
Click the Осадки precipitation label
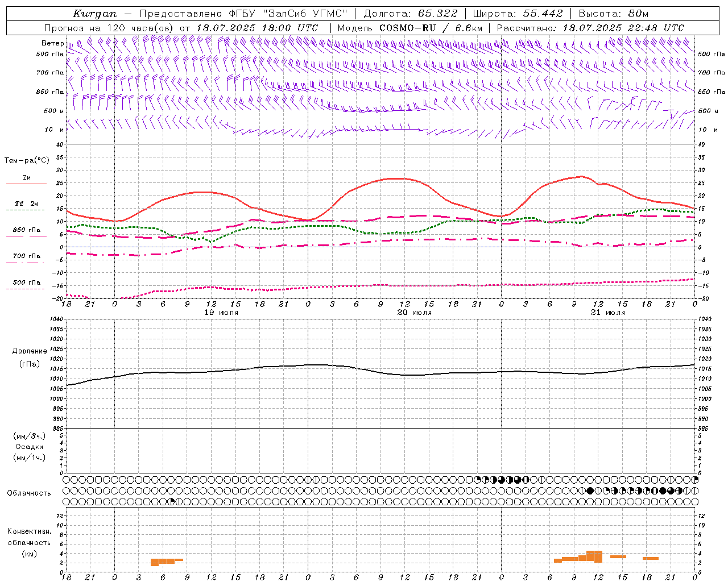[30, 447]
